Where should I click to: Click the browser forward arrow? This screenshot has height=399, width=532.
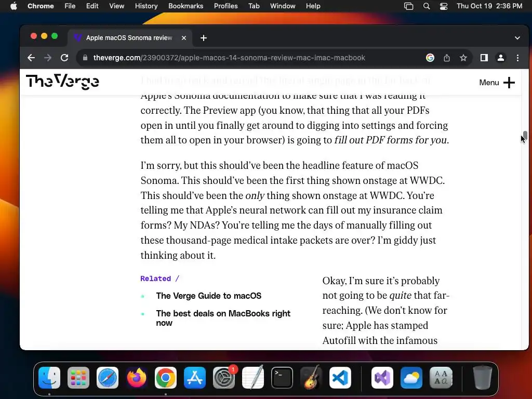(48, 58)
